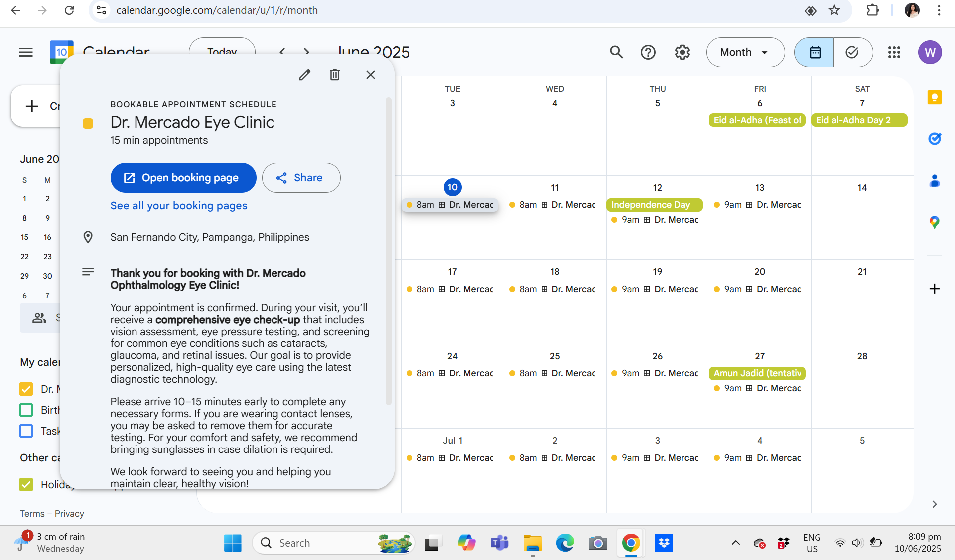Viewport: 955px width, 560px height.
Task: Open the Terms link
Action: [x=32, y=514]
